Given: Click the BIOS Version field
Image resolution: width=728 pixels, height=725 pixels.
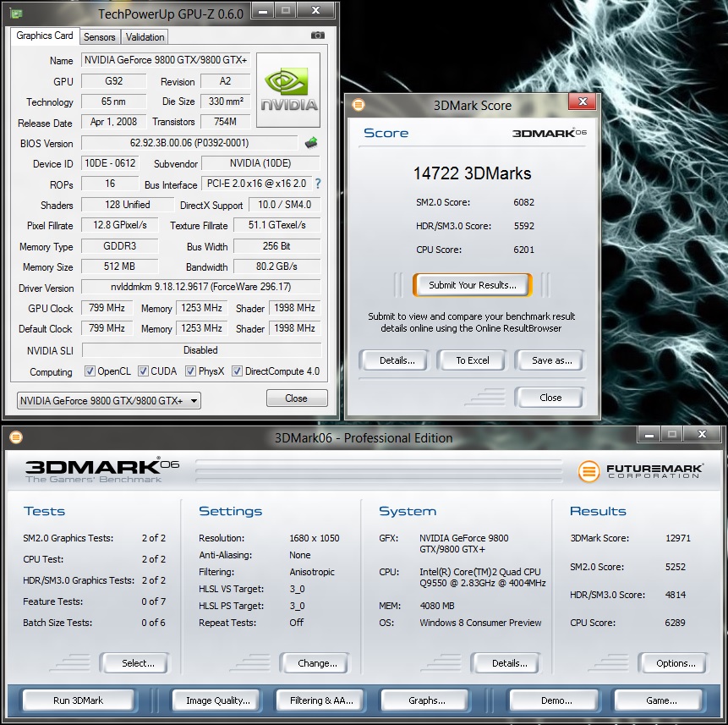Looking at the screenshot, I should 189,143.
